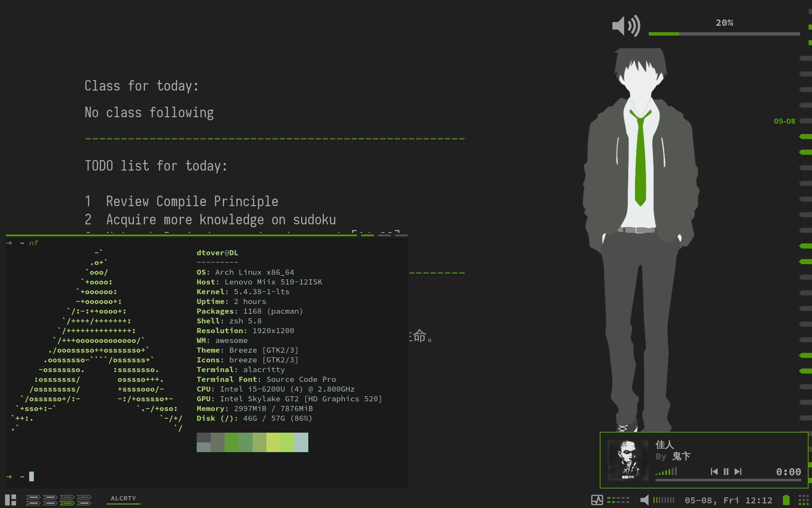Image resolution: width=812 pixels, height=508 pixels.
Task: Select the Terminal: alacritty line
Action: [x=241, y=370]
